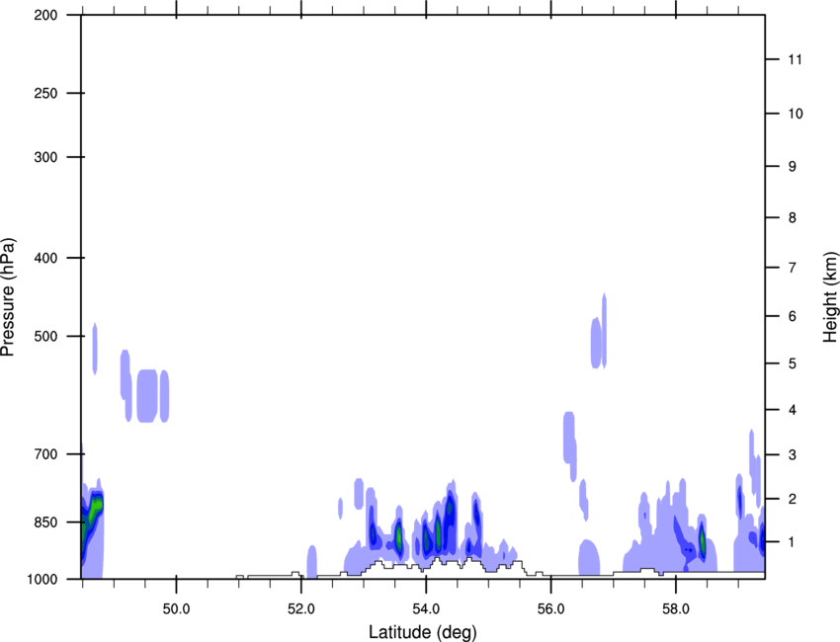Select the 700 pressure tick label

tap(45, 454)
